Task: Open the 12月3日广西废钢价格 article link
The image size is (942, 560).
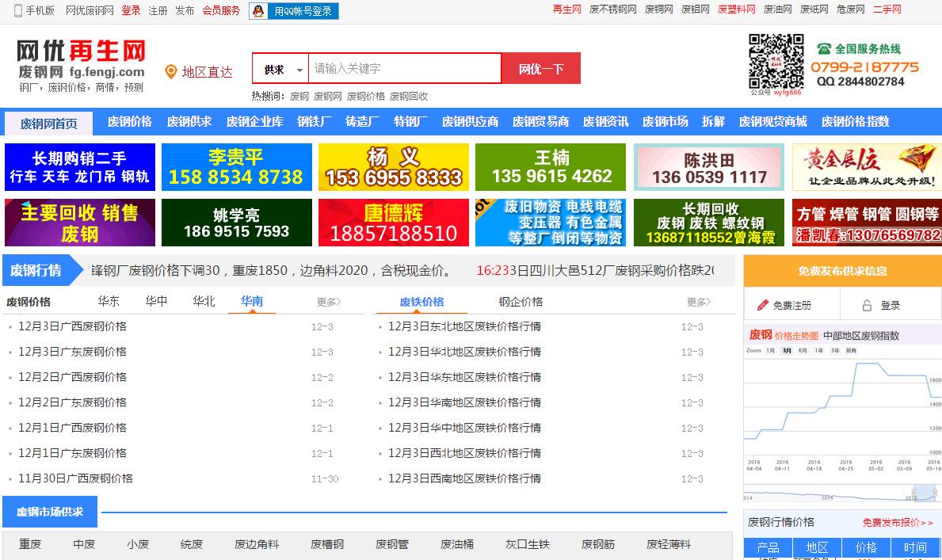Action: click(72, 326)
